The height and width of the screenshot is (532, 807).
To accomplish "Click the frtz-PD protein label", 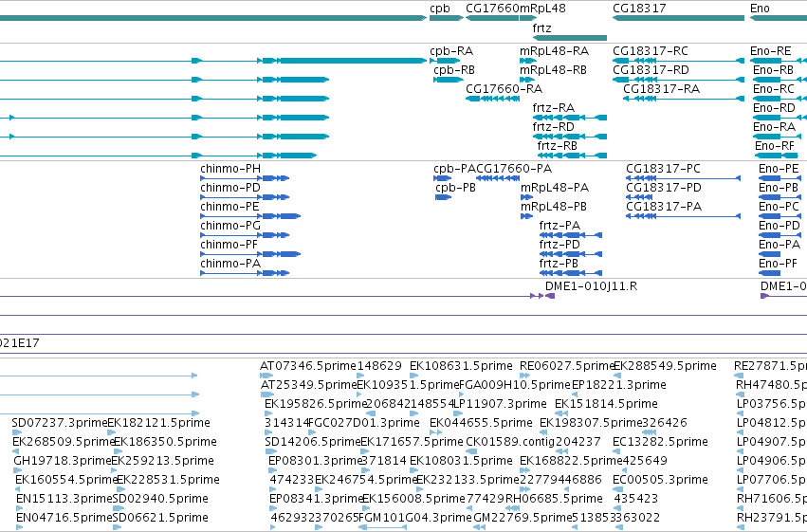I will pos(559,245).
